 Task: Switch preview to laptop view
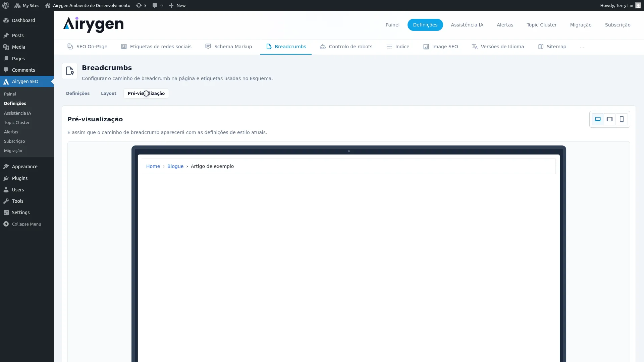coord(598,119)
